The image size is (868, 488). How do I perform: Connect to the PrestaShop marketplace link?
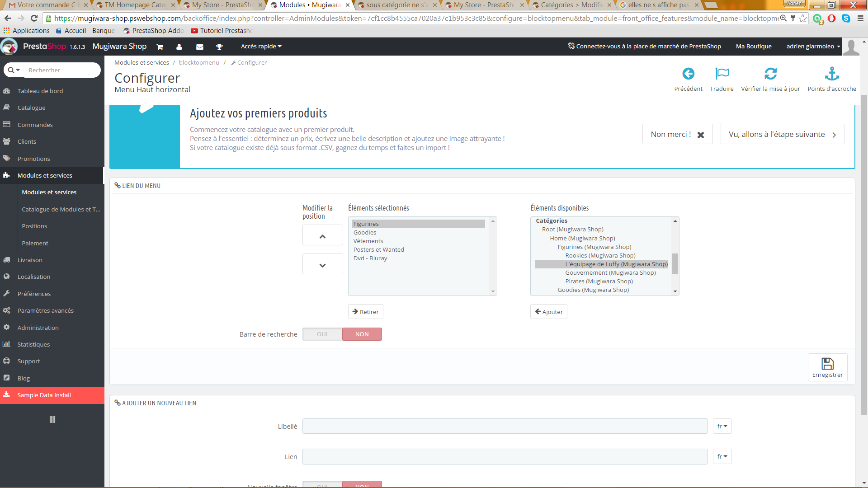coord(644,47)
